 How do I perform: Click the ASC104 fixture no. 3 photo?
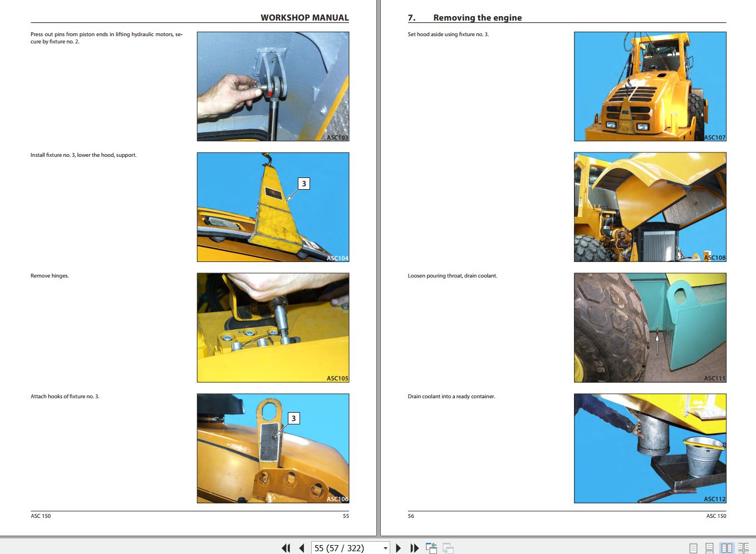tap(272, 206)
